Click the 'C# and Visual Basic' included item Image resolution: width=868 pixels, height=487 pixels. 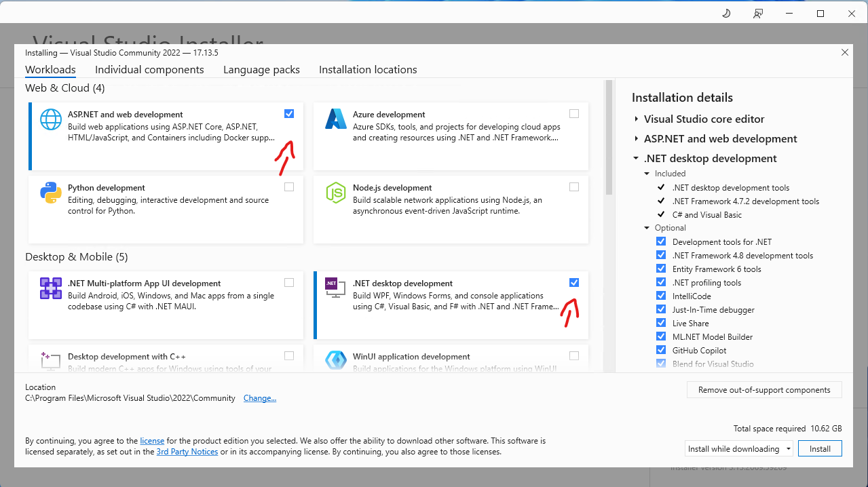tap(707, 215)
